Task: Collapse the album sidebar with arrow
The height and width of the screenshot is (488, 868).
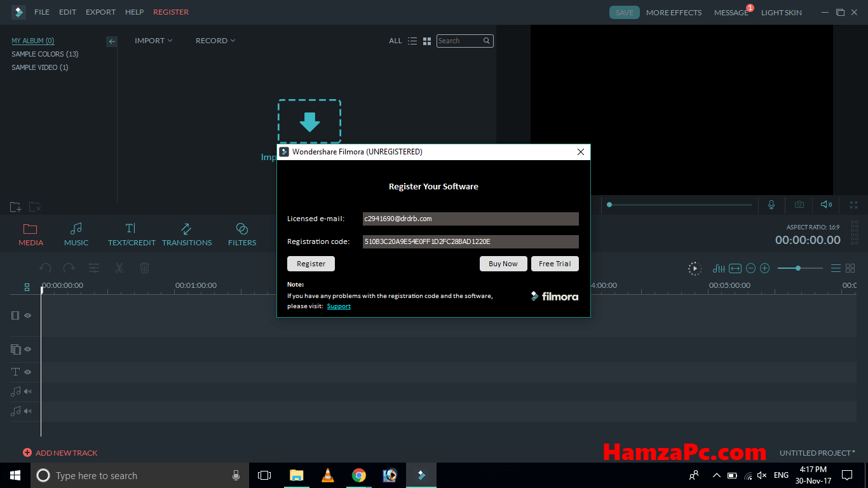Action: (112, 41)
